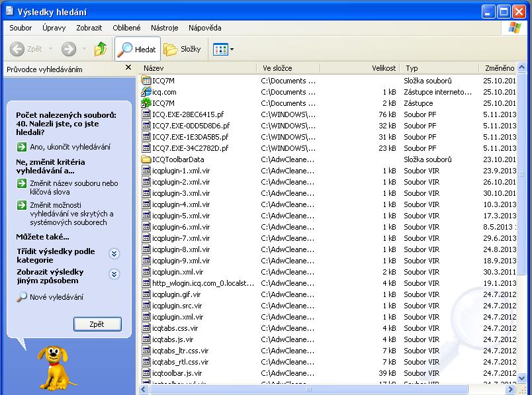Select the icq.com internet shortcut icon
This screenshot has width=532, height=395.
[x=146, y=92]
